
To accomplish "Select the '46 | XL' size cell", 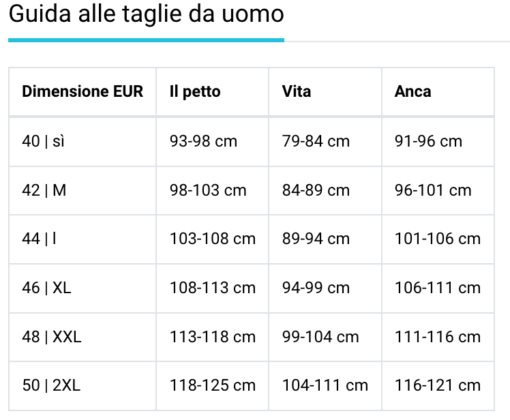I will click(46, 288).
